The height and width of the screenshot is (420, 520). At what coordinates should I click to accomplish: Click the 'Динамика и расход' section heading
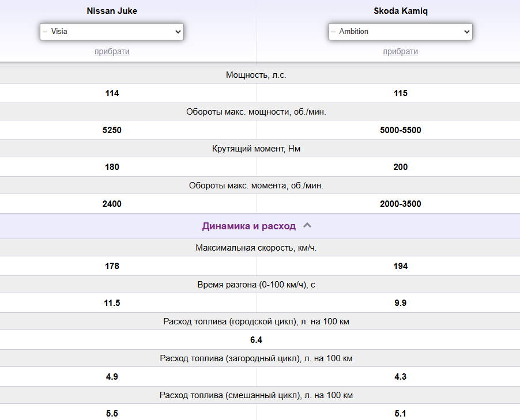pyautogui.click(x=248, y=226)
